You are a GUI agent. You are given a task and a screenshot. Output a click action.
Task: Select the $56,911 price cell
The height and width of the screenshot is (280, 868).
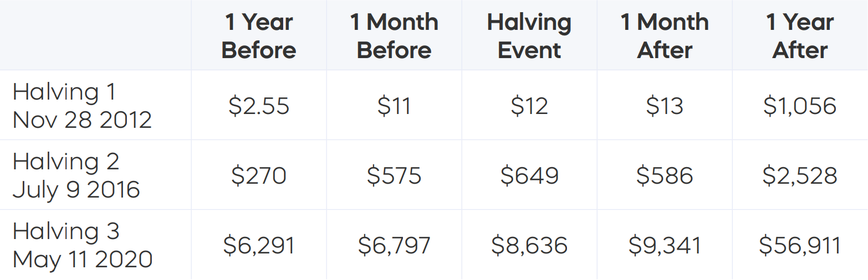800,246
